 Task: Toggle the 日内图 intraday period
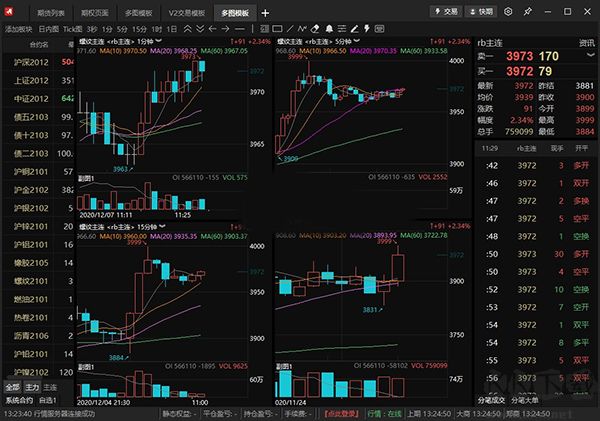[x=49, y=29]
